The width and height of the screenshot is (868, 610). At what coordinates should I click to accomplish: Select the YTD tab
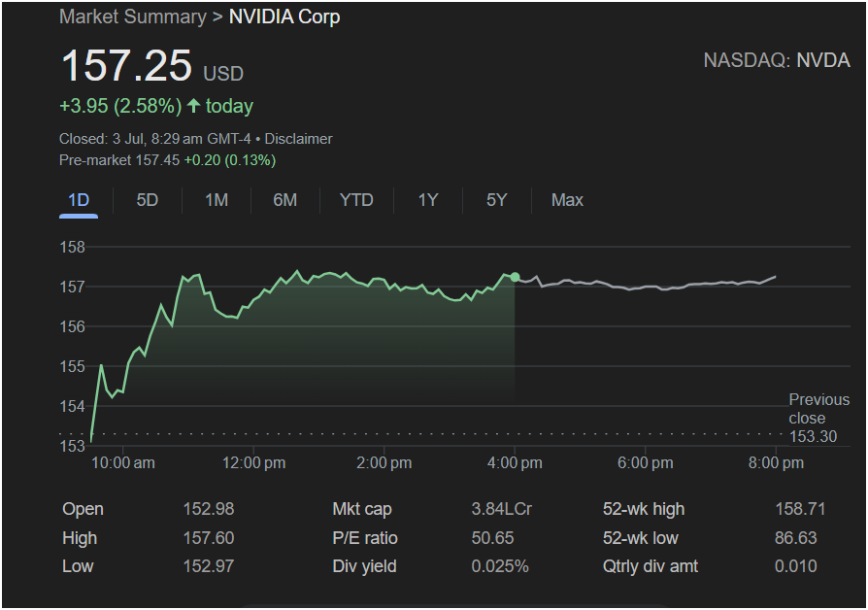(x=356, y=200)
